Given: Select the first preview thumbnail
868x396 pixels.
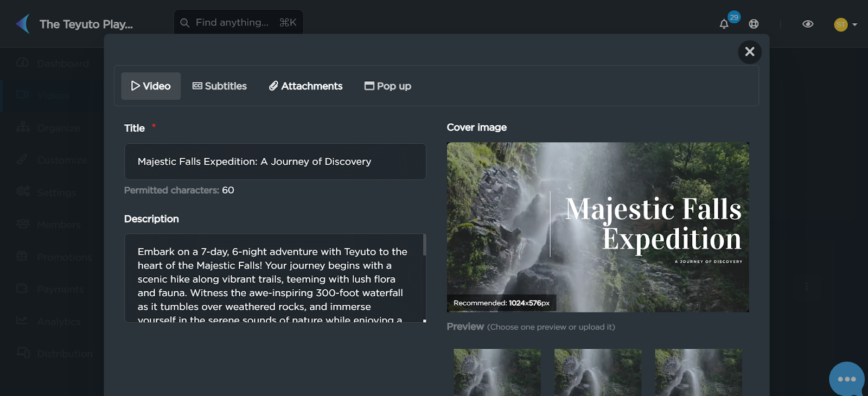Looking at the screenshot, I should (497, 372).
